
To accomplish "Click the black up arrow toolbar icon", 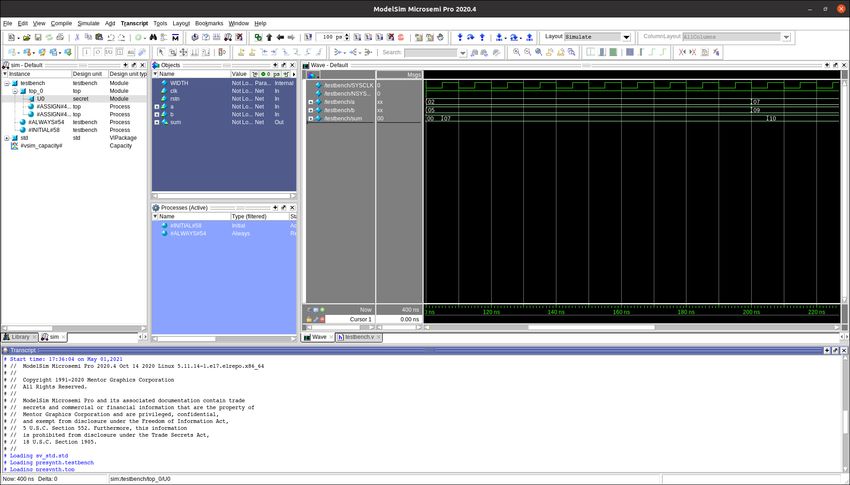I will (269, 37).
